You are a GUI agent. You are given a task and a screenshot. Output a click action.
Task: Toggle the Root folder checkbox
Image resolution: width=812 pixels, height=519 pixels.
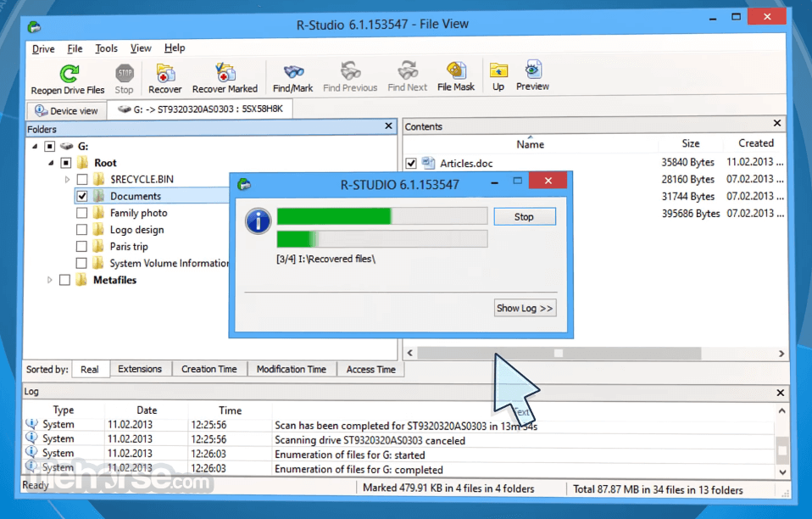[x=66, y=163]
